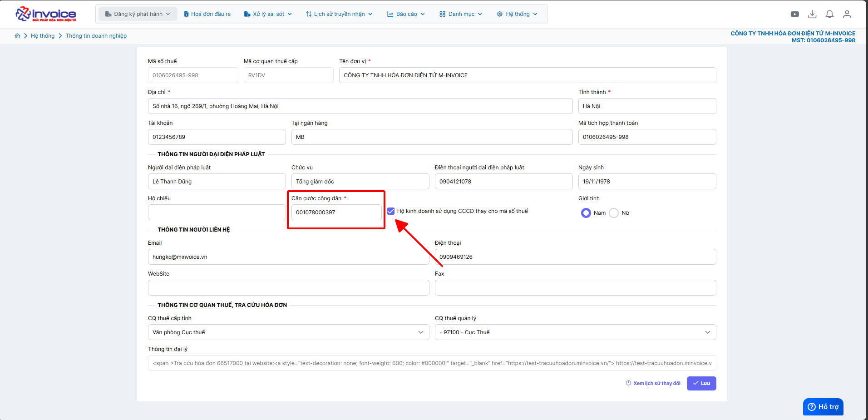Expand the CQ thuế cấp tỉnh dropdown
This screenshot has width=868, height=420.
coord(289,332)
